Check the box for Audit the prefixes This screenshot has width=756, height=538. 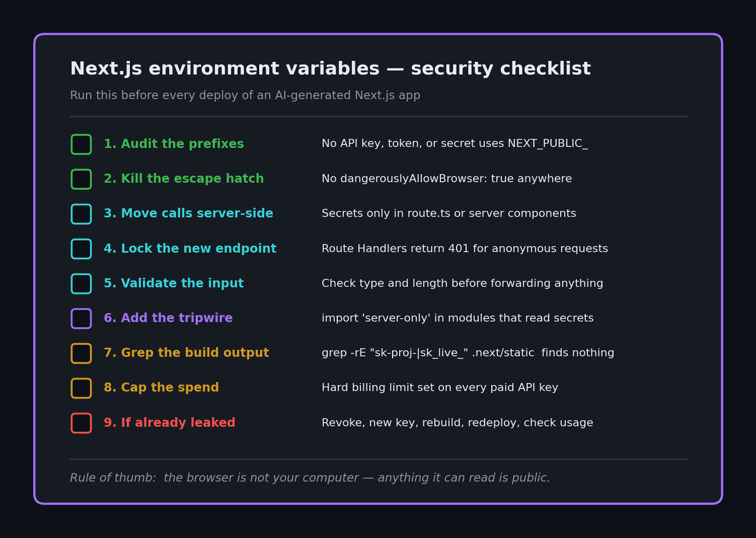[81, 144]
